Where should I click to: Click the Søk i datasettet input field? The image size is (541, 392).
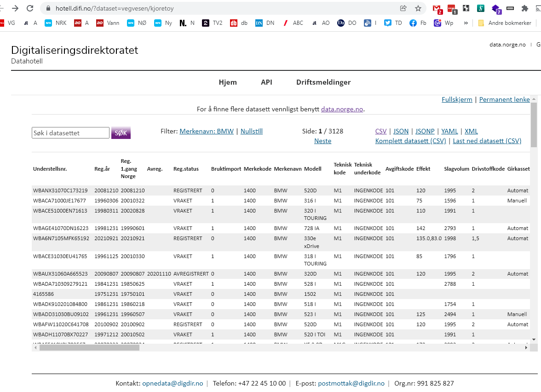pyautogui.click(x=70, y=133)
